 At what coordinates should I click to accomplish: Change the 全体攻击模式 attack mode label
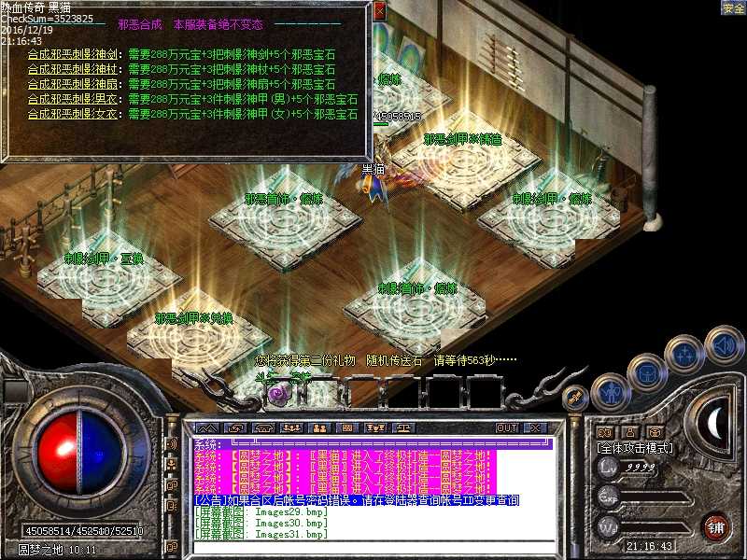pyautogui.click(x=635, y=448)
